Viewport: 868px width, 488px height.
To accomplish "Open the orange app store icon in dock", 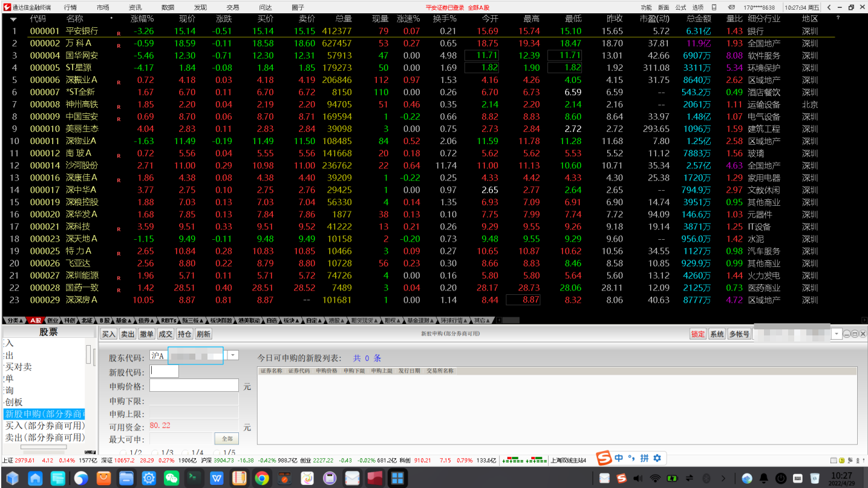I will coord(103,478).
